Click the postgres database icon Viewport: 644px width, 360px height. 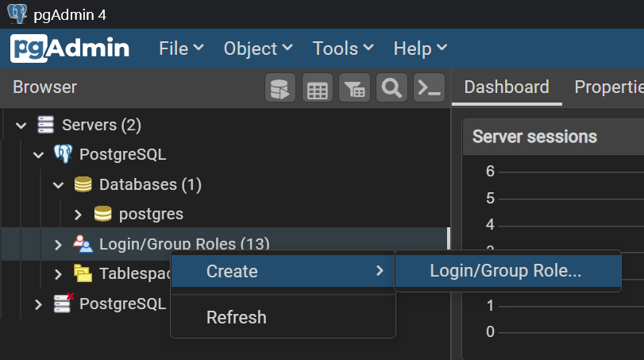tap(103, 214)
